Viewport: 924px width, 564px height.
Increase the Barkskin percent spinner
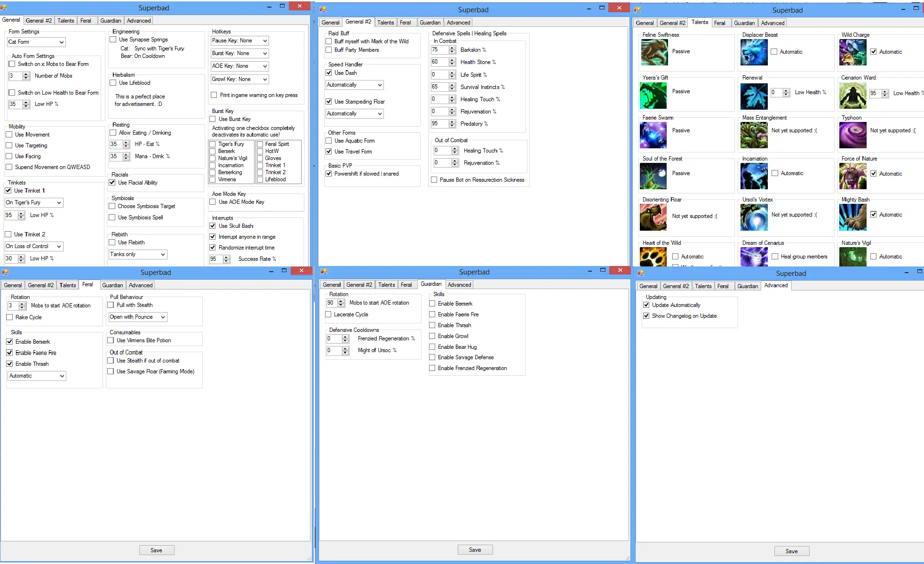coord(452,48)
